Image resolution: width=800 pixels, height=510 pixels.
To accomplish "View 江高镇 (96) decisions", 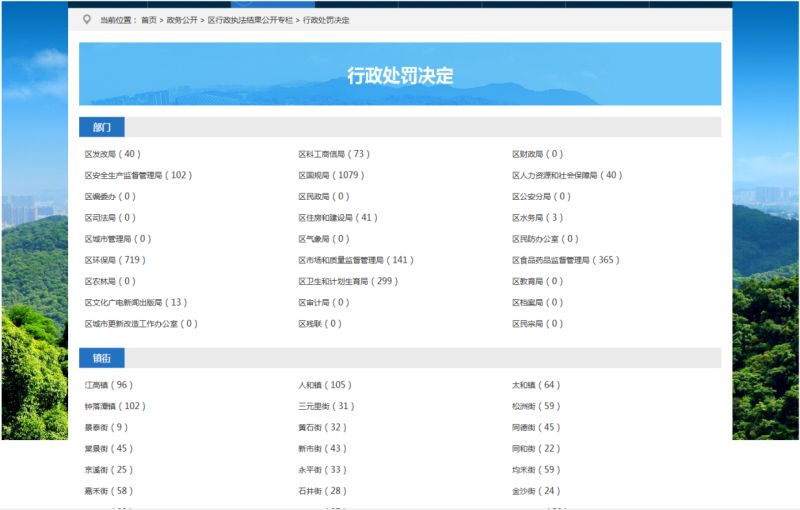I will [108, 385].
